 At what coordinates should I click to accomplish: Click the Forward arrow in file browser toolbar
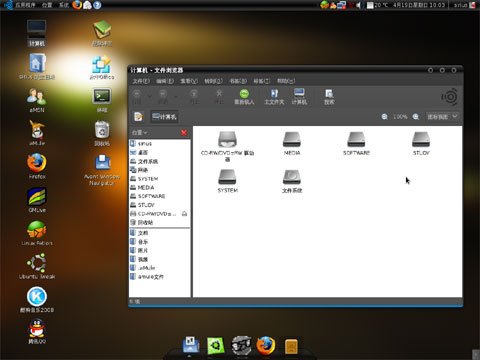[163, 97]
